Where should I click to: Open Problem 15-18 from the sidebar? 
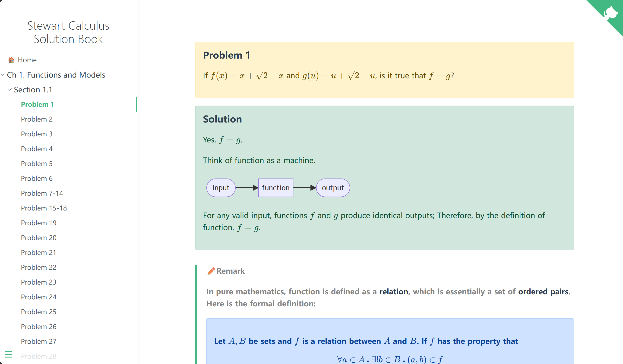pos(44,208)
